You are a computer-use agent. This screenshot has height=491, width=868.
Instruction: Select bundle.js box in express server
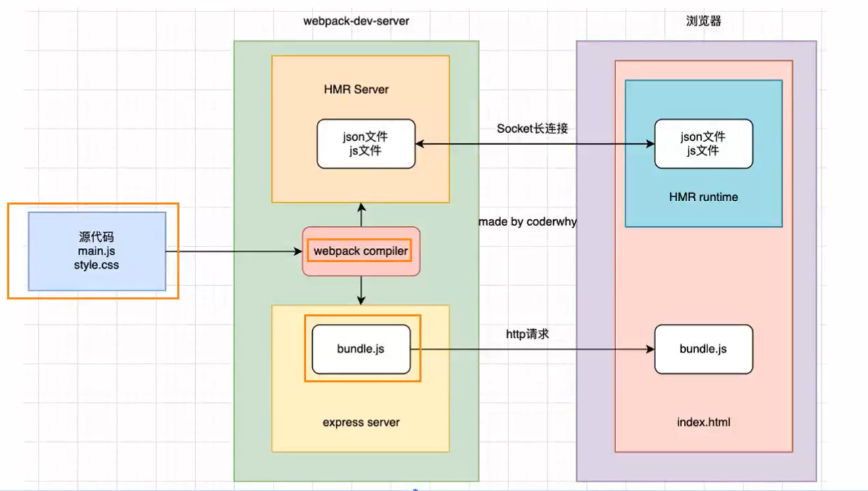[361, 349]
